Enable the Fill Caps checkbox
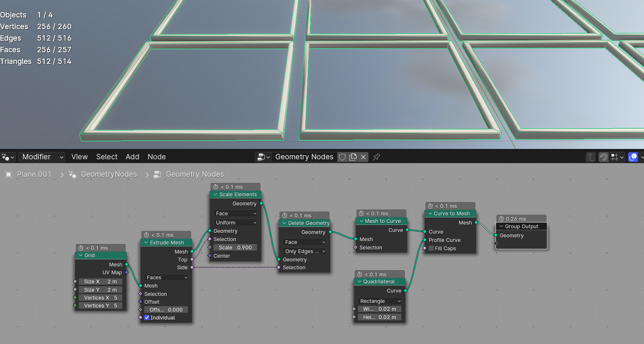Screen dimensions: 644x344 pyautogui.click(x=431, y=249)
